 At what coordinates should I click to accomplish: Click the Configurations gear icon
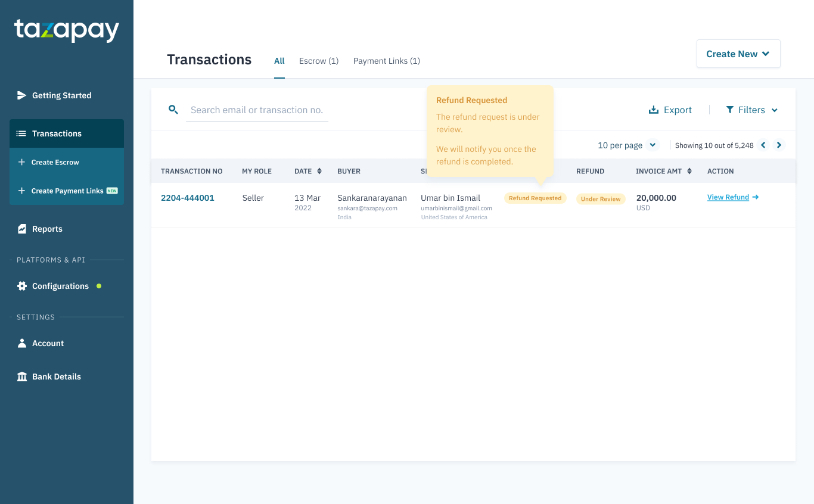pyautogui.click(x=22, y=286)
